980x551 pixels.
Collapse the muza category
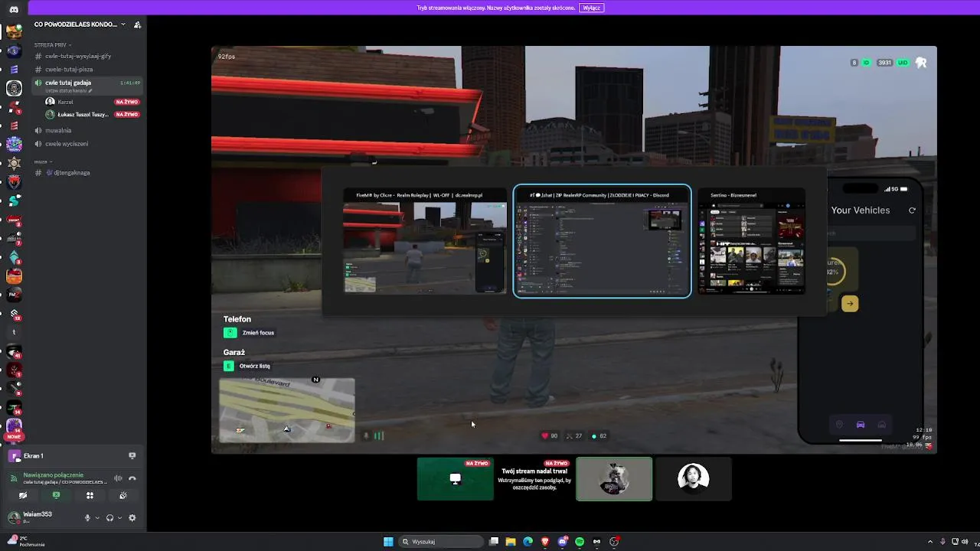click(43, 161)
